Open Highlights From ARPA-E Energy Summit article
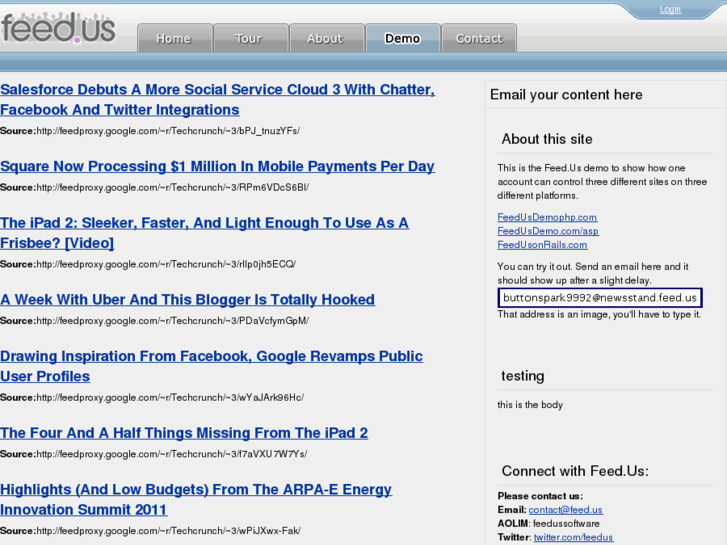 196,500
